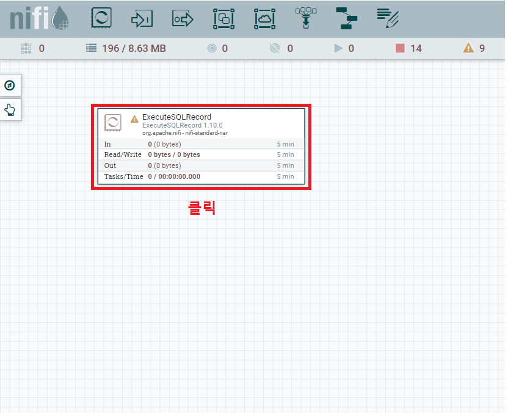The width and height of the screenshot is (508, 420).
Task: Click the Read/Write row of processor stats
Action: coord(201,155)
